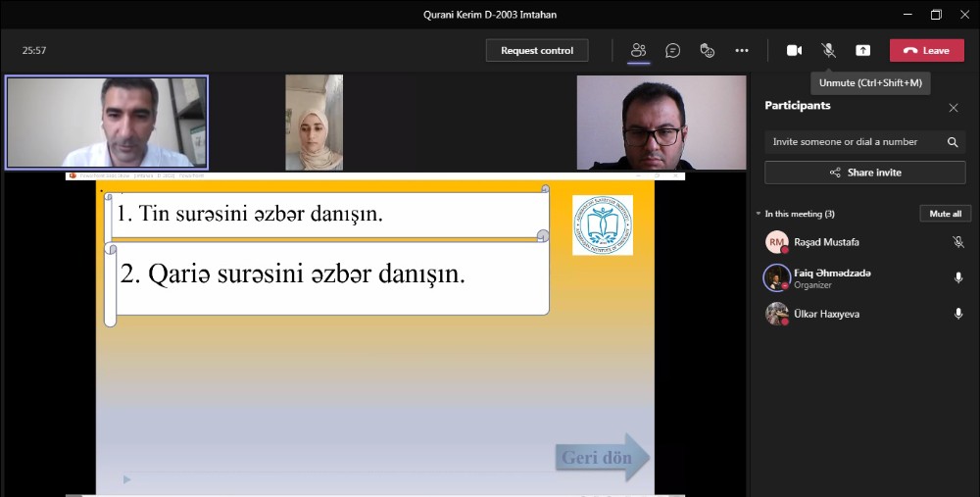Open the share content tray icon
This screenshot has height=497, width=980.
point(863,51)
